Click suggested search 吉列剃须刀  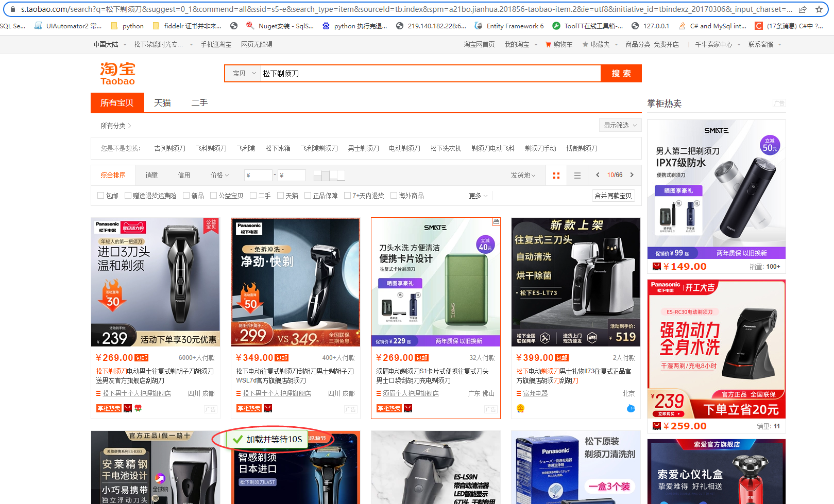[169, 148]
